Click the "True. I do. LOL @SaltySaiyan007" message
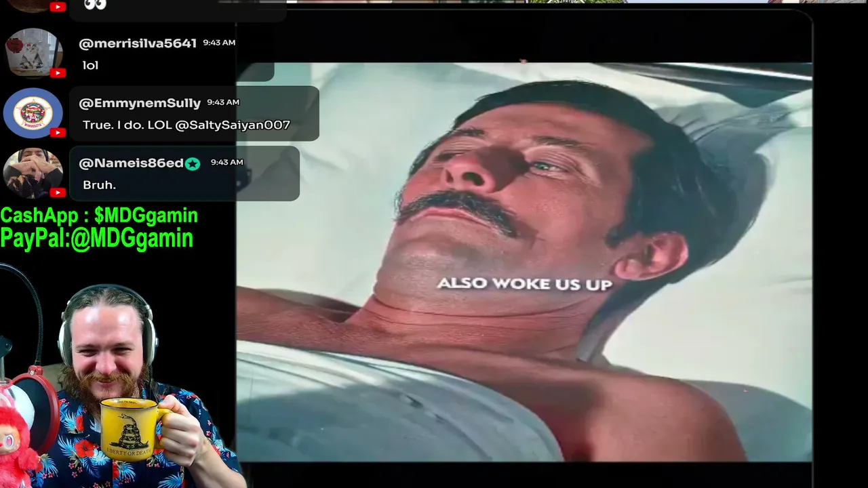Viewport: 868px width, 488px height. click(186, 125)
